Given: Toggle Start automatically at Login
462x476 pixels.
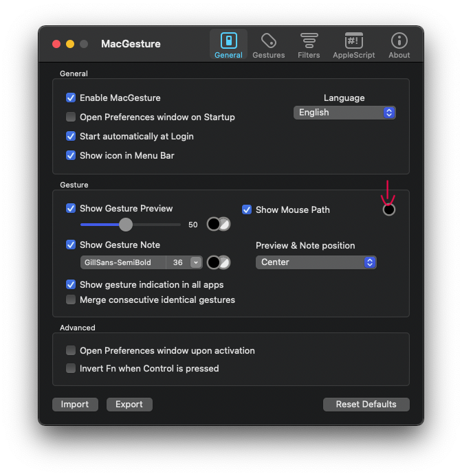Looking at the screenshot, I should click(71, 136).
